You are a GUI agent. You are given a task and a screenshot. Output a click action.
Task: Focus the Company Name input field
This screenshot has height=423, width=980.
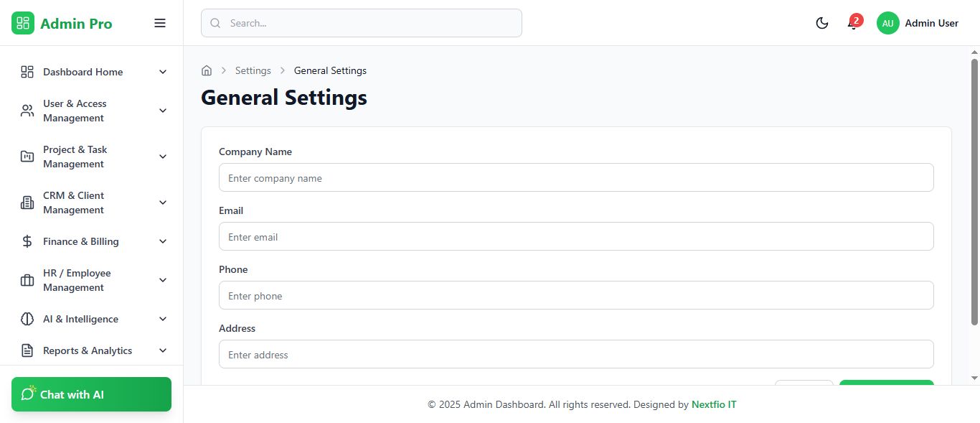pos(576,177)
